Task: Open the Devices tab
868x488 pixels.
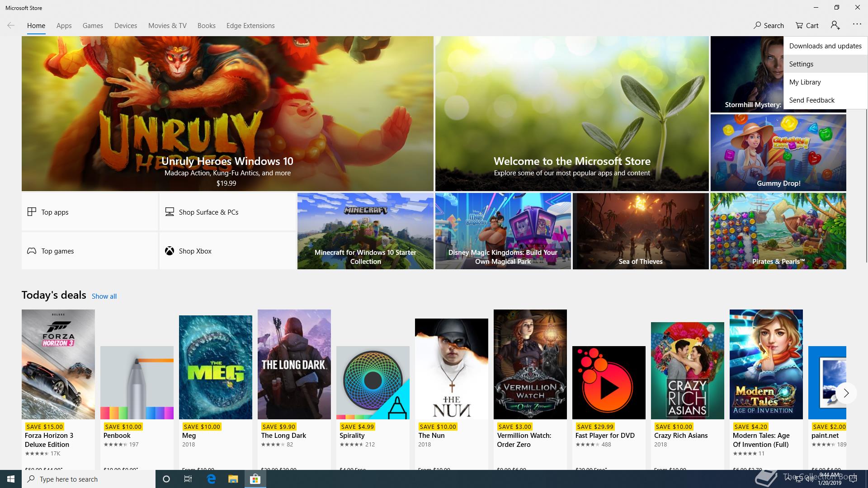Action: [x=126, y=26]
